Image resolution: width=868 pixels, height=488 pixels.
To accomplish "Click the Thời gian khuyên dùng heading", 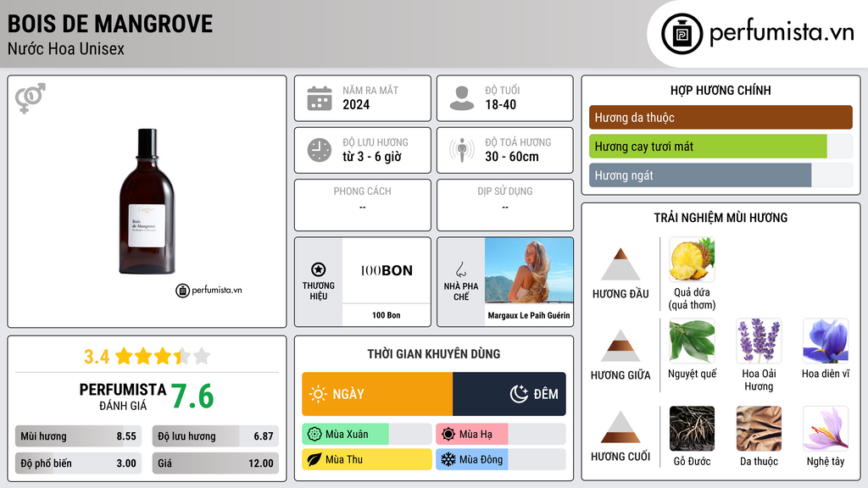I will [434, 353].
